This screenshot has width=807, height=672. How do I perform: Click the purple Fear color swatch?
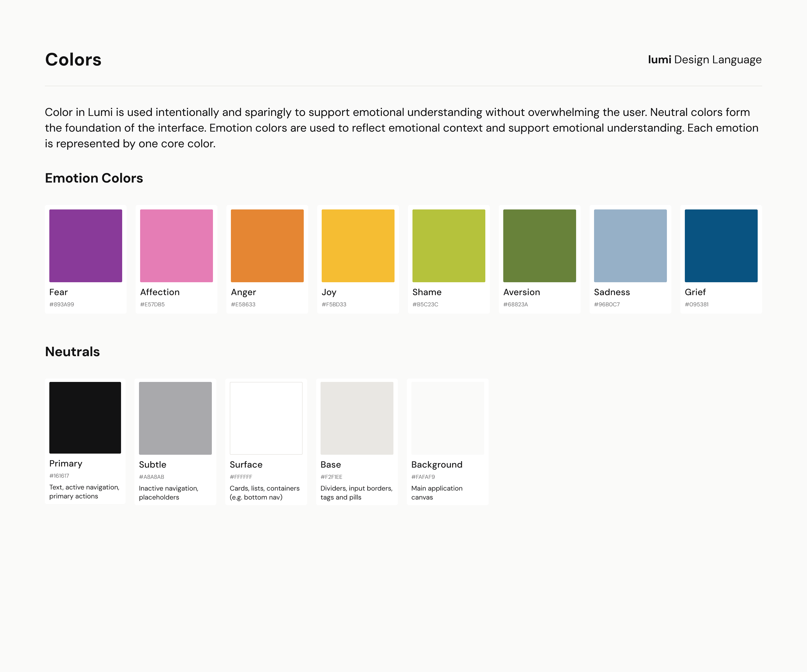point(85,245)
